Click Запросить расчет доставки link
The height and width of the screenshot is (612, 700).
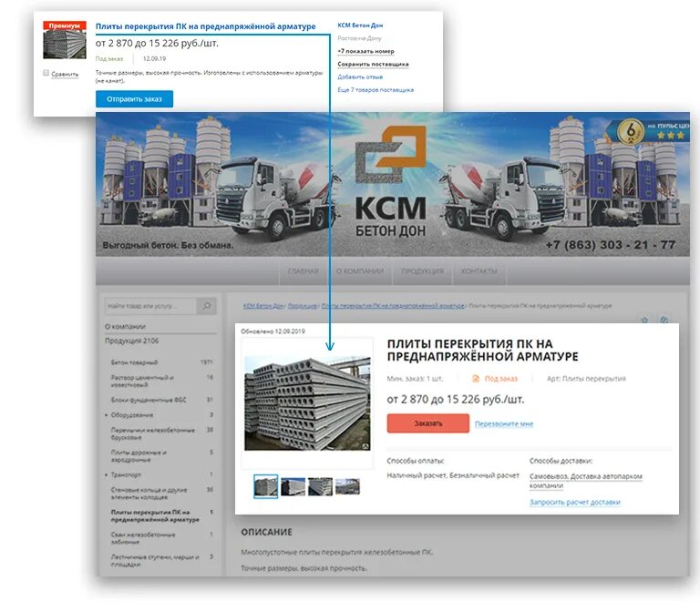(x=575, y=503)
